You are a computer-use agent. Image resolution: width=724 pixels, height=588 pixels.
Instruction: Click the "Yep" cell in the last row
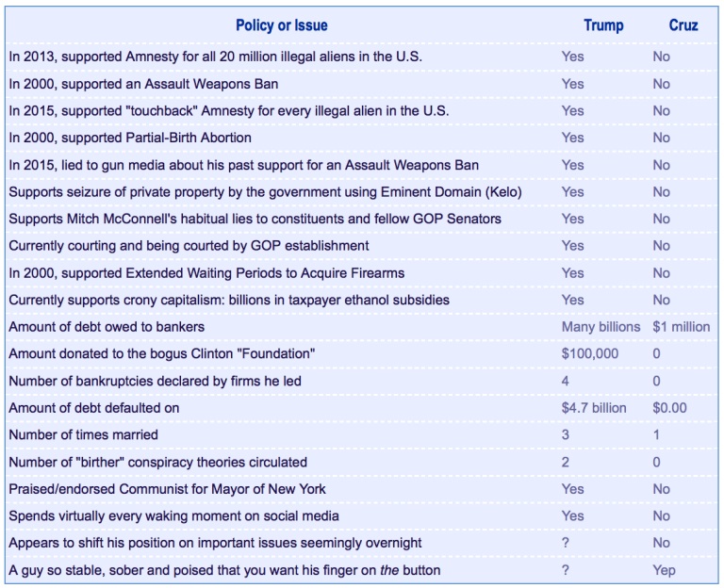point(665,570)
